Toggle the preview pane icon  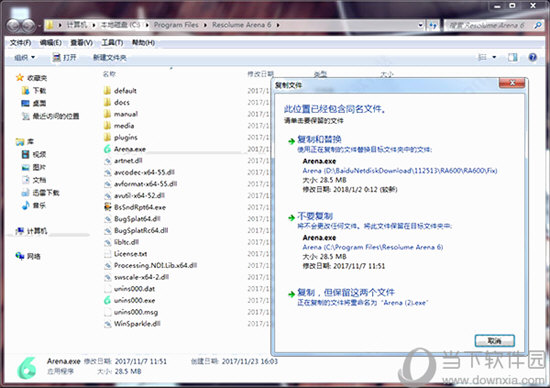pyautogui.click(x=512, y=57)
